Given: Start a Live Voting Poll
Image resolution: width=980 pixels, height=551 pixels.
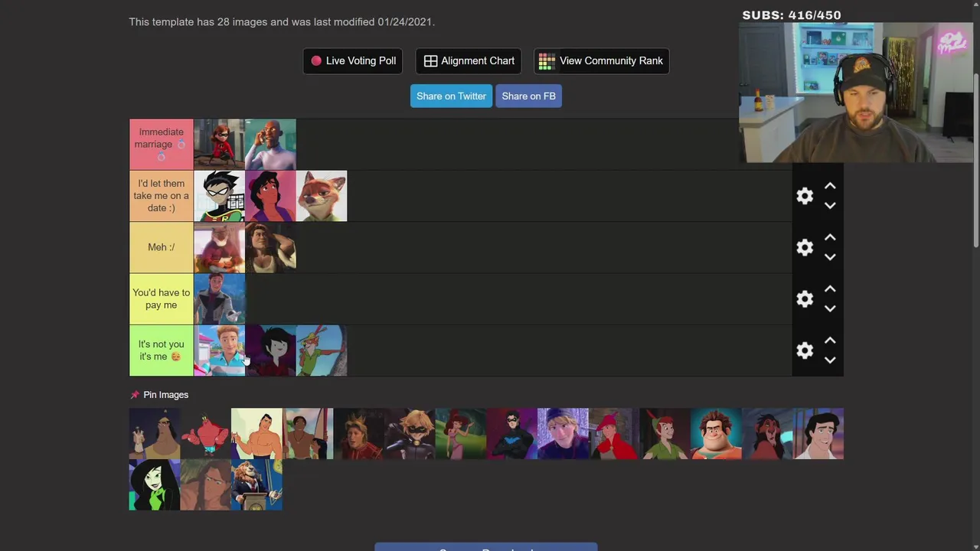Looking at the screenshot, I should [x=353, y=61].
